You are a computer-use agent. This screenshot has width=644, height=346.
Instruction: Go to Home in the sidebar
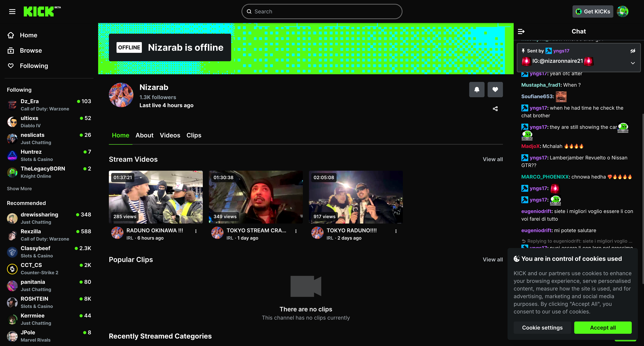[x=28, y=35]
